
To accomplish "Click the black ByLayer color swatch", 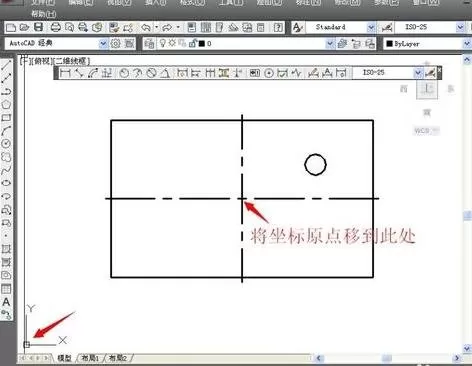I will click(x=389, y=44).
